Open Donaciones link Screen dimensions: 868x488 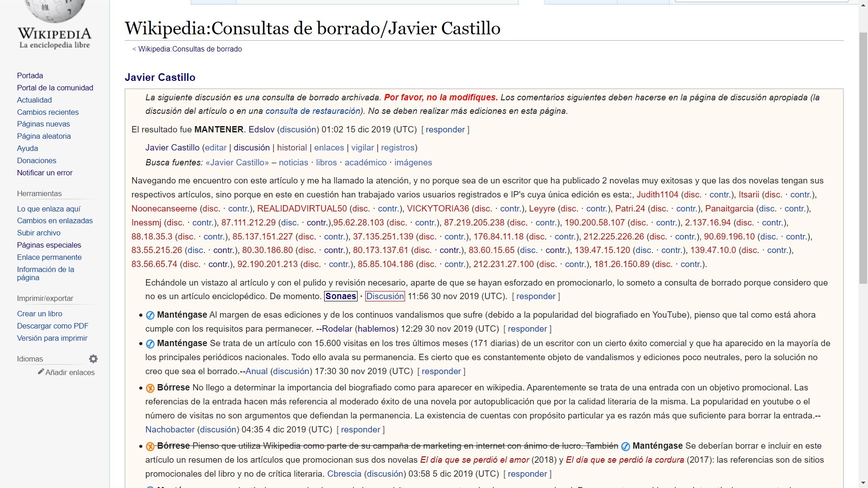coord(37,160)
